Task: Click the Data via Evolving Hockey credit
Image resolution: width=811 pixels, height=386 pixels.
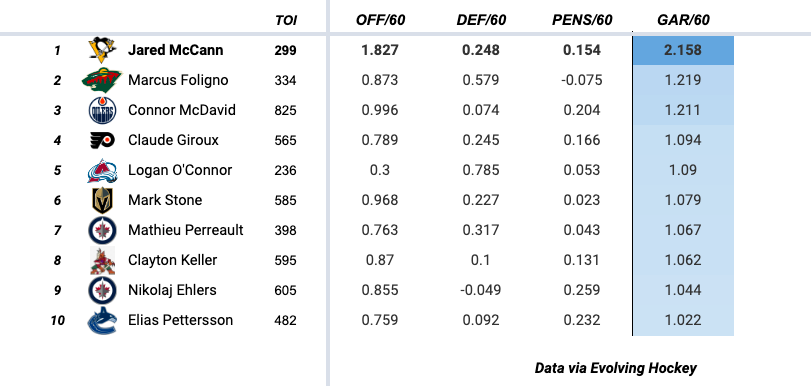Action: click(615, 368)
